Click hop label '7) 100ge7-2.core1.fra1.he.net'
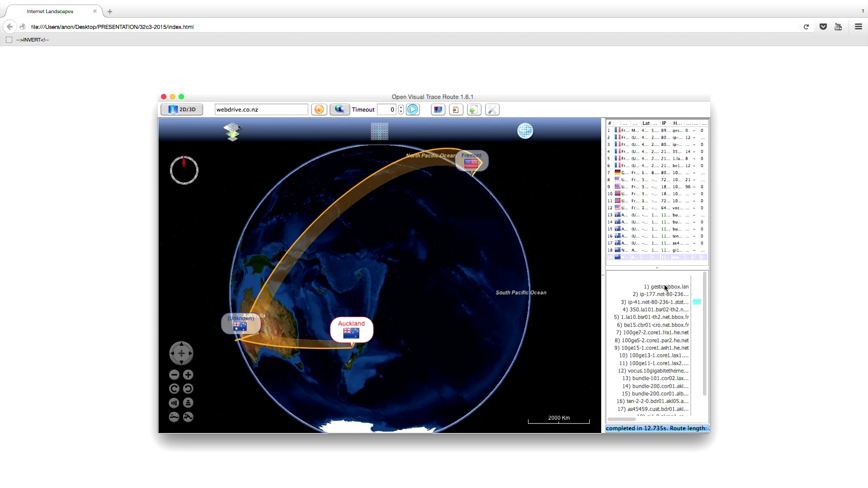This screenshot has height=488, width=868. [x=652, y=333]
